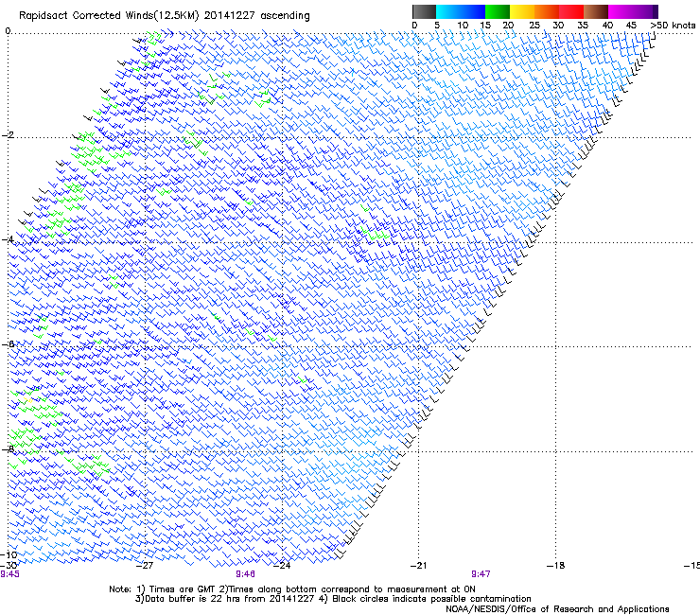The width and height of the screenshot is (700, 615).
Task: Click the purple time label '9:46'
Action: [x=246, y=574]
